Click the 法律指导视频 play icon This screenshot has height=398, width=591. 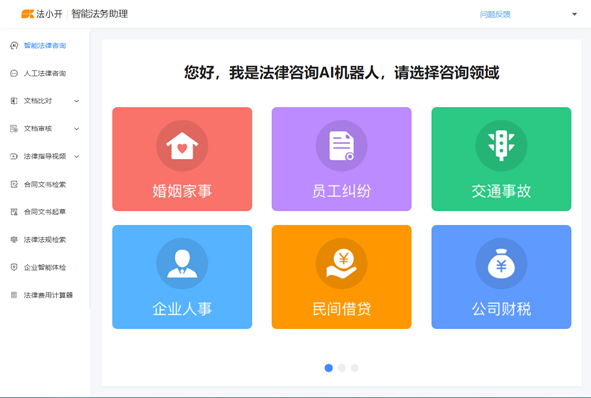coord(14,156)
